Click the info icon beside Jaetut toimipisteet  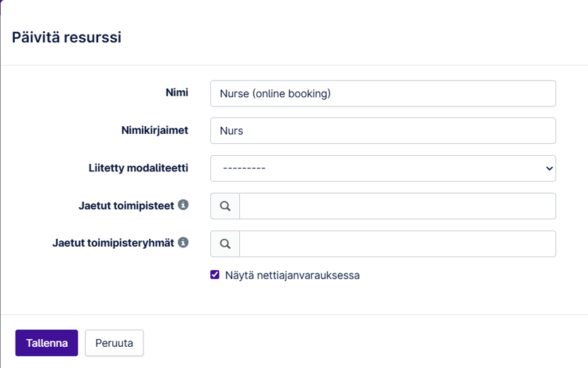coord(184,205)
